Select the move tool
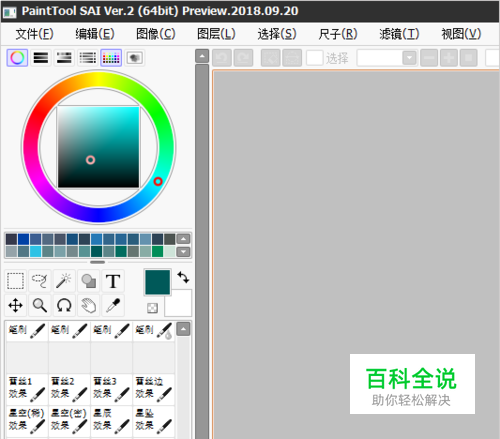The height and width of the screenshot is (439, 500). point(15,305)
